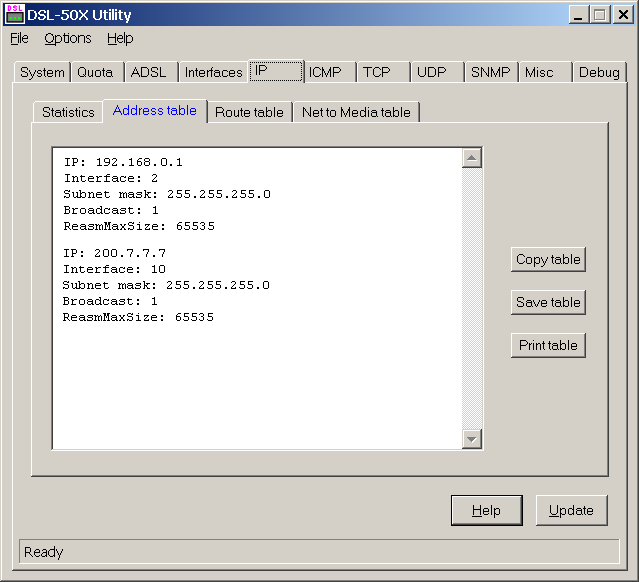Select the Address table sub-tab
Image resolution: width=639 pixels, height=582 pixels.
(x=155, y=110)
